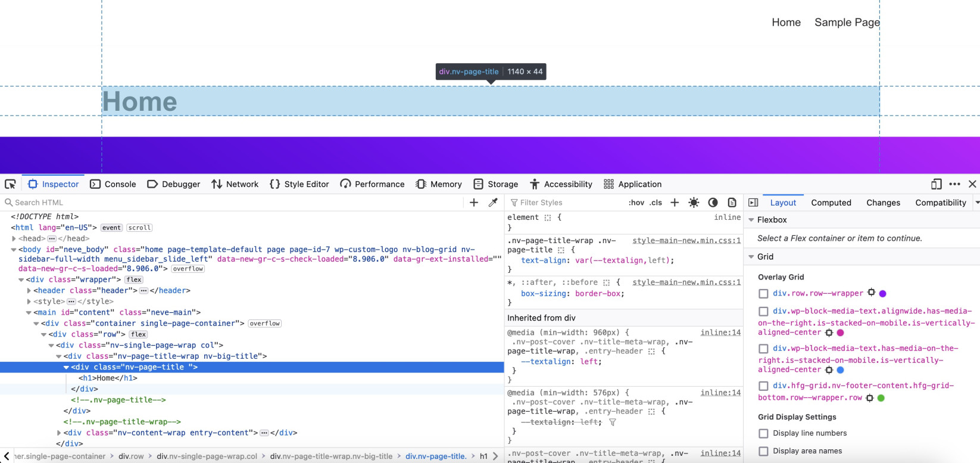980x463 pixels.
Task: Close the developer tools panel
Action: (972, 184)
